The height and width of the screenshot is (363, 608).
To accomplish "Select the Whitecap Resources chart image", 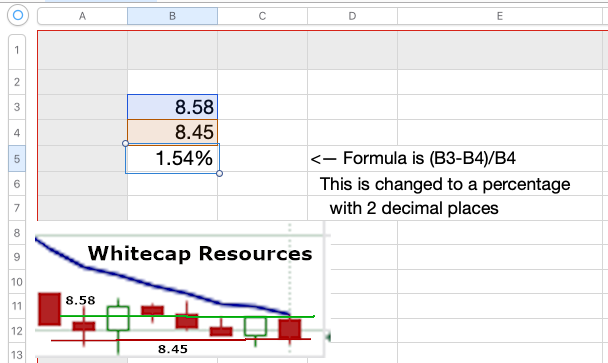I will point(182,289).
